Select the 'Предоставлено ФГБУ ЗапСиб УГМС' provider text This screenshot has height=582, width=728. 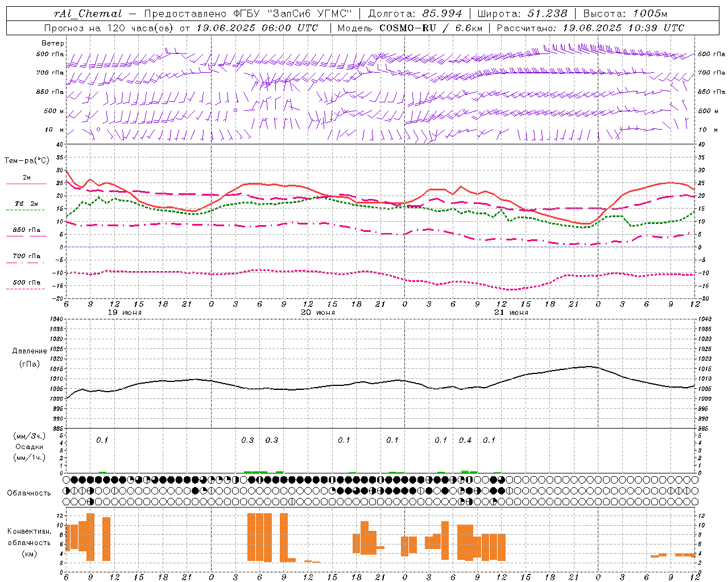pos(249,14)
